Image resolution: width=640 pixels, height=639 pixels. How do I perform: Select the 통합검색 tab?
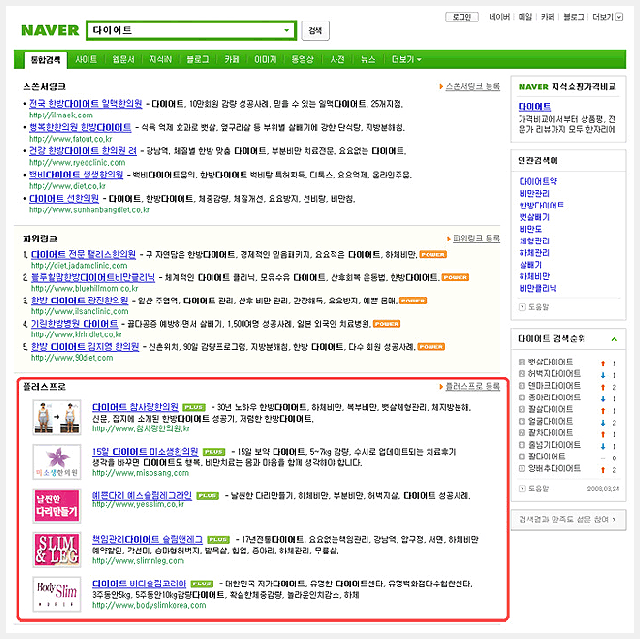46,60
